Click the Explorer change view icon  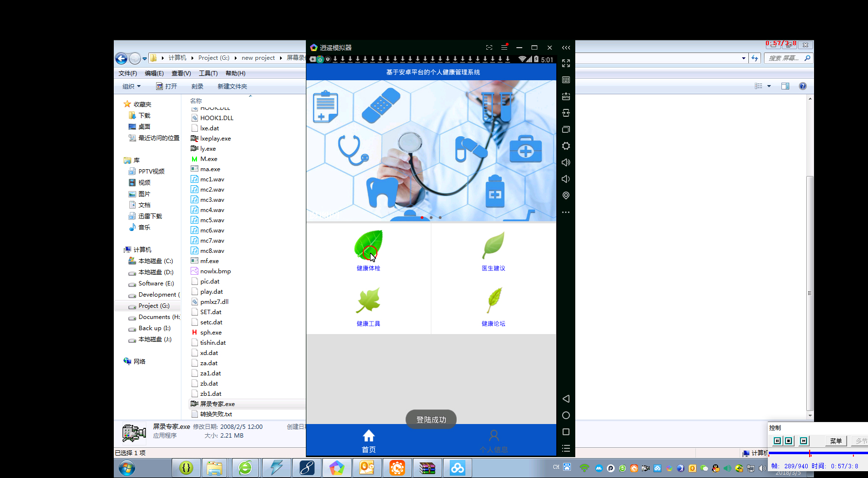tap(759, 86)
